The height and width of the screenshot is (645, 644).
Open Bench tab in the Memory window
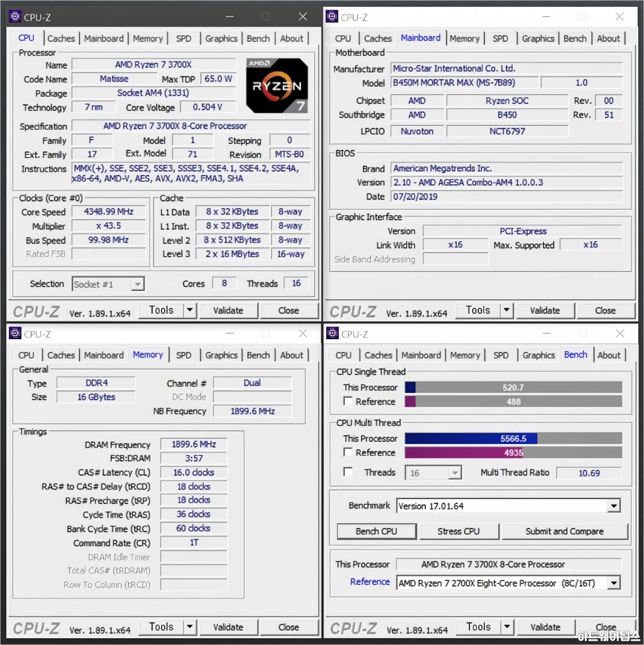click(258, 355)
